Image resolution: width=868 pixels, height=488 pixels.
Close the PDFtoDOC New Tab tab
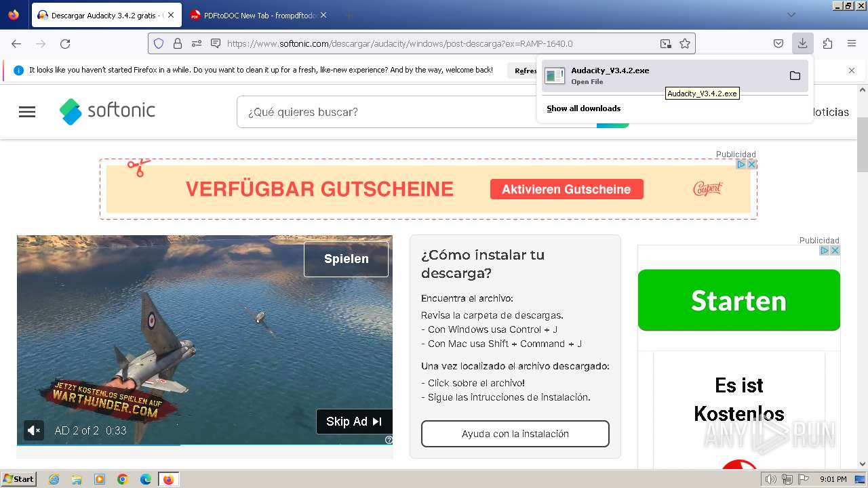point(323,15)
